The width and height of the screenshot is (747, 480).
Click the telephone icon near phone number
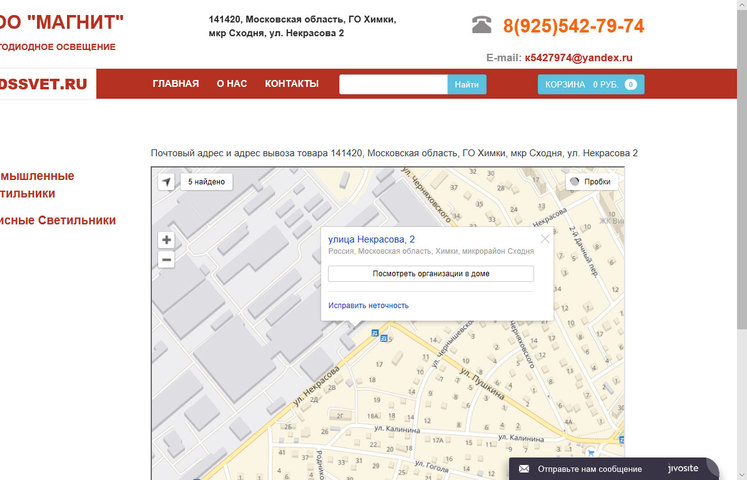tap(482, 26)
